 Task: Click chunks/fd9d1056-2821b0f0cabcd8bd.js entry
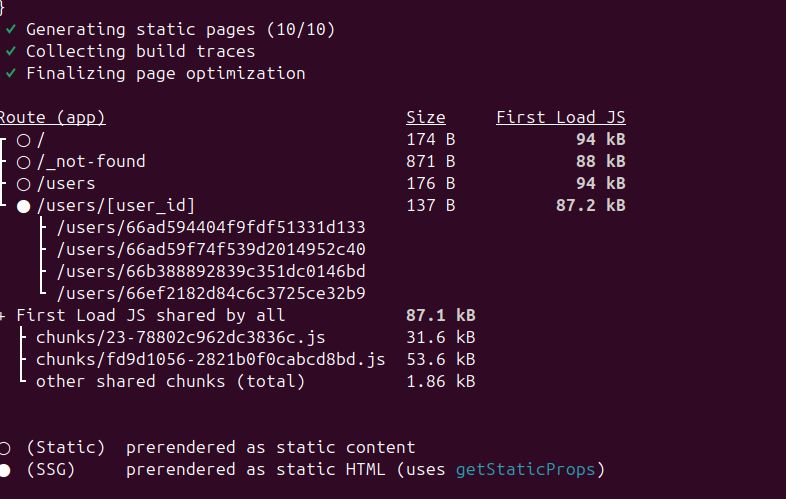(211, 360)
